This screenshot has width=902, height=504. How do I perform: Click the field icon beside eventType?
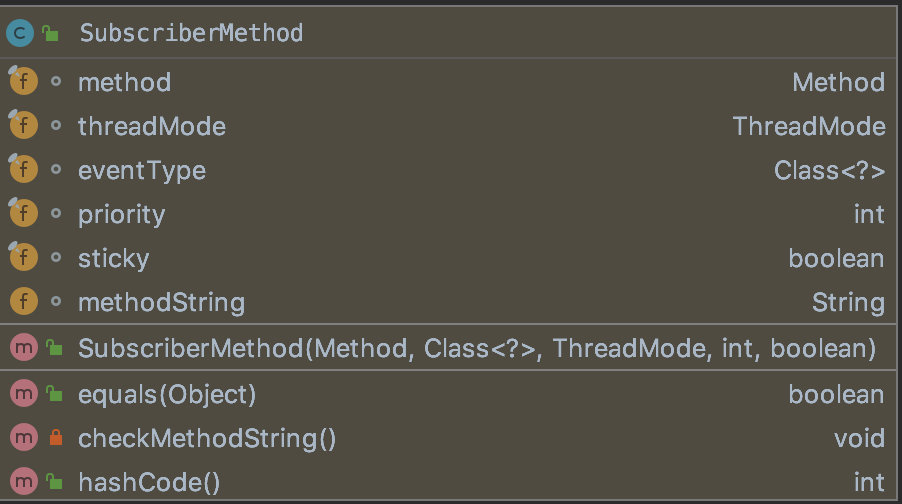[22, 170]
